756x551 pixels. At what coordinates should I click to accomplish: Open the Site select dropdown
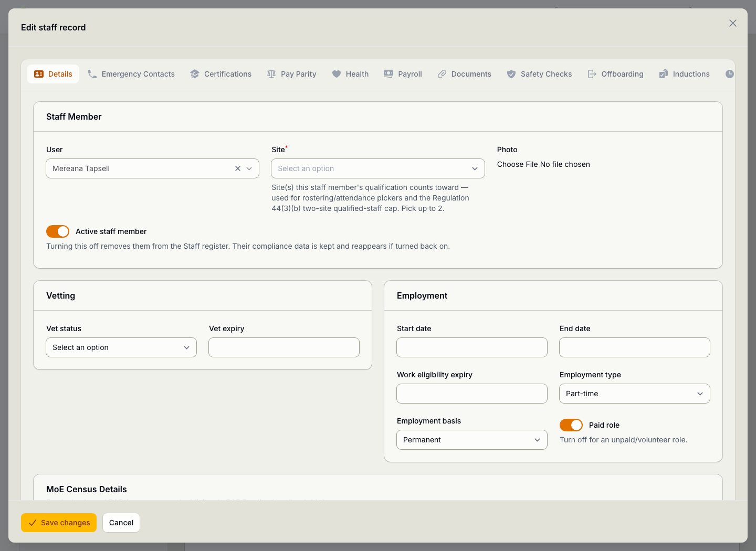pyautogui.click(x=378, y=168)
